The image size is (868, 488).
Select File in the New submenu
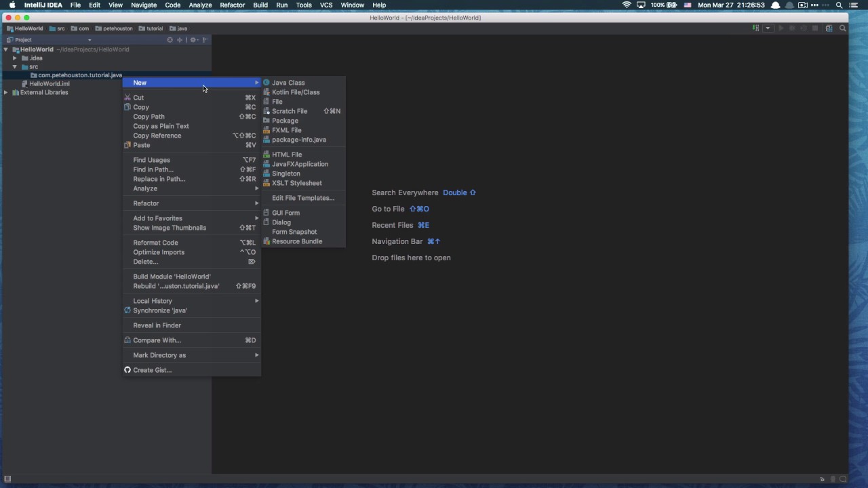303,102
